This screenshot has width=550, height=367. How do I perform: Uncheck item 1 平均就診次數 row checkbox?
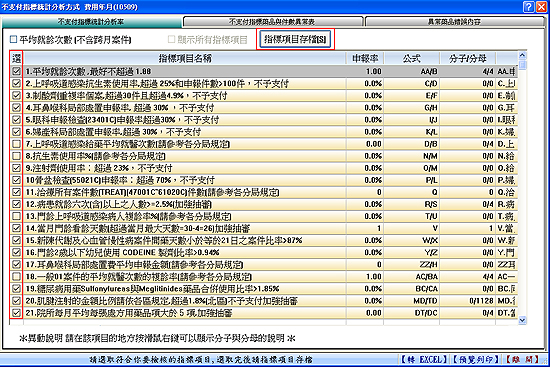click(16, 71)
